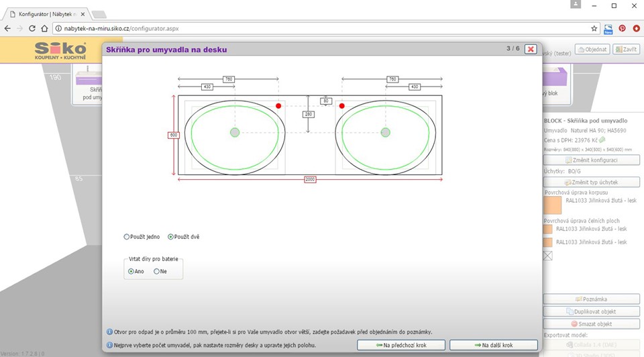Close the Skříňka pro umyvadla dialog
Image resolution: width=644 pixels, height=357 pixels.
[x=530, y=49]
